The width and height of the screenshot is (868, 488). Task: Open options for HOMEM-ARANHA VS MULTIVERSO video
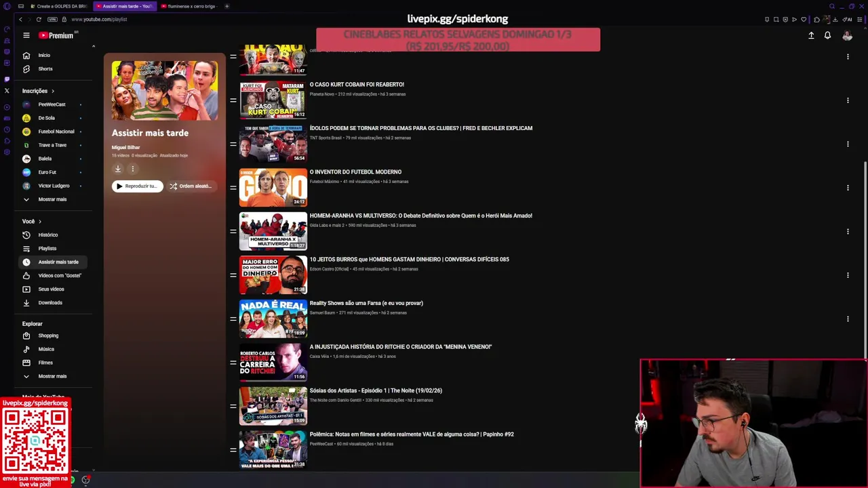(x=848, y=231)
